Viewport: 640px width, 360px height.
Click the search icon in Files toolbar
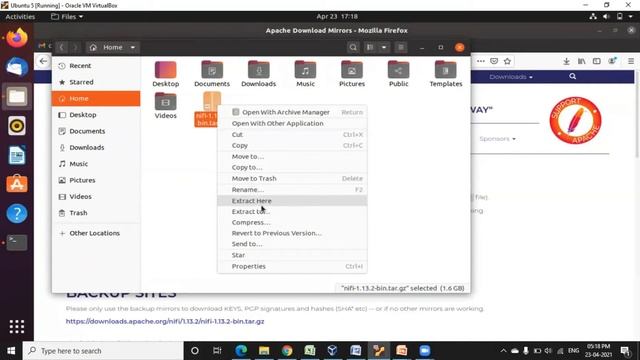click(x=353, y=47)
